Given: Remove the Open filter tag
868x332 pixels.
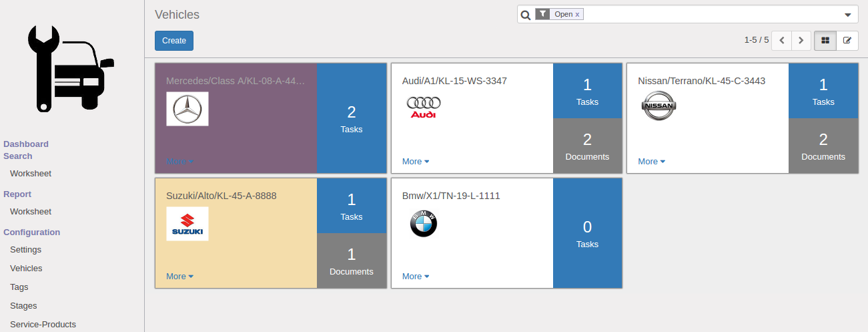Looking at the screenshot, I should tap(578, 14).
